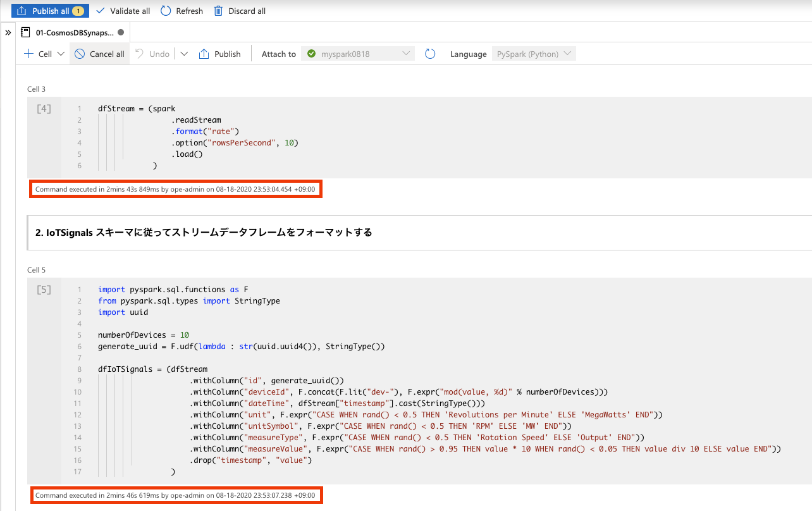Click the [5] run counter of Cell 5
Image resolution: width=812 pixels, height=511 pixels.
42,290
